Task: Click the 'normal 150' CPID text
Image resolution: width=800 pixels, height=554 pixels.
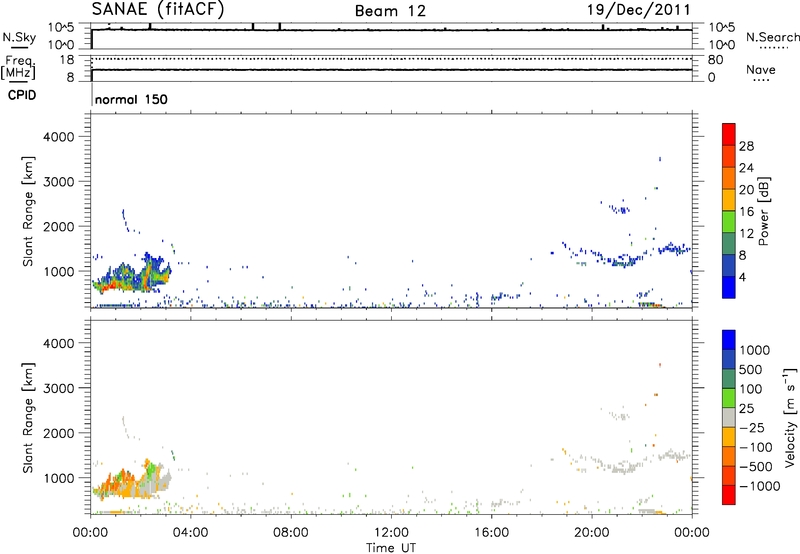Action: (x=131, y=99)
